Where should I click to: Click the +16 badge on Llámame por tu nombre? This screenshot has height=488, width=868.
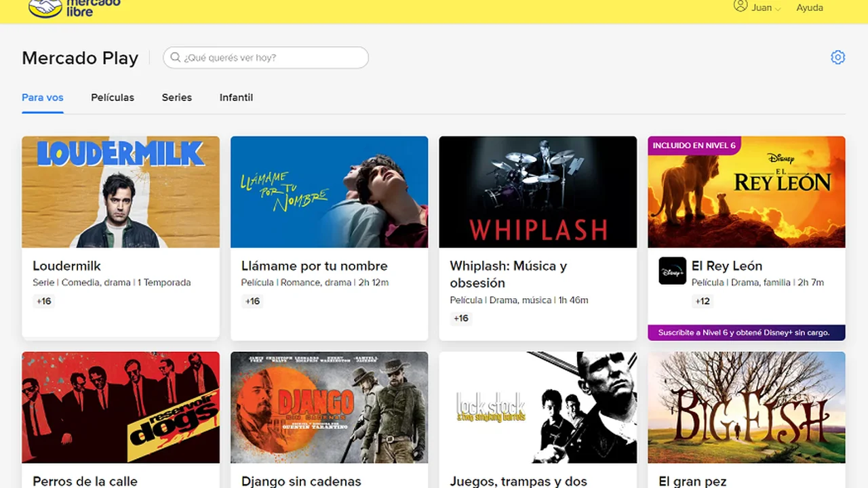click(252, 301)
